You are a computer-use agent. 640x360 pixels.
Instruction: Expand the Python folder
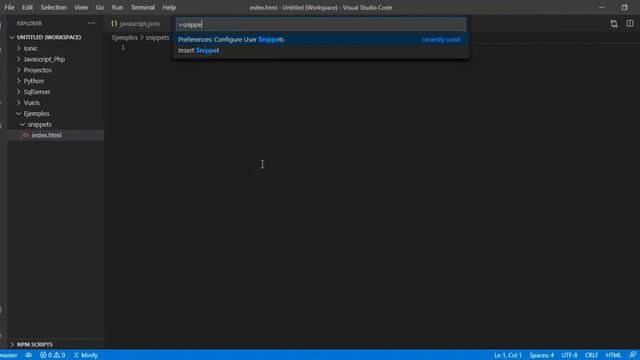tap(56, 81)
